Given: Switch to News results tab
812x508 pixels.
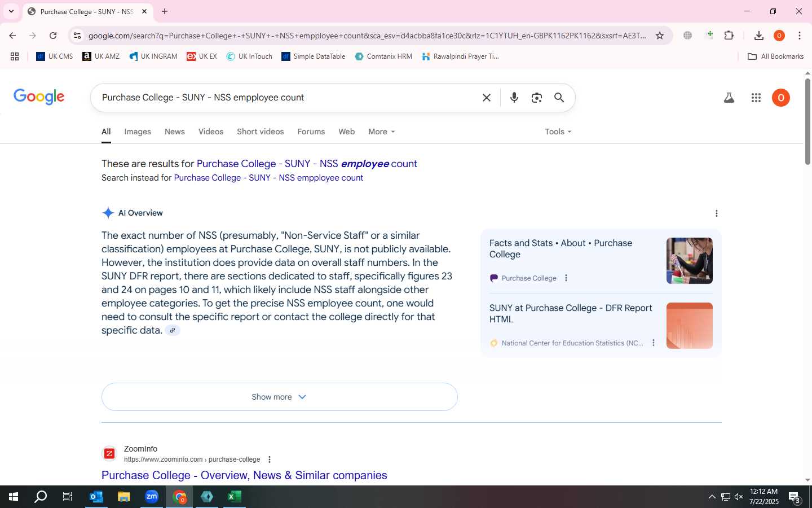Looking at the screenshot, I should coord(175,132).
